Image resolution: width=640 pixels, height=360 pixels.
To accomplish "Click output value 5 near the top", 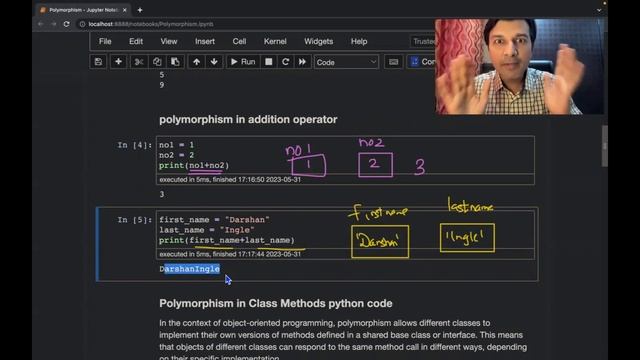I will [162, 75].
